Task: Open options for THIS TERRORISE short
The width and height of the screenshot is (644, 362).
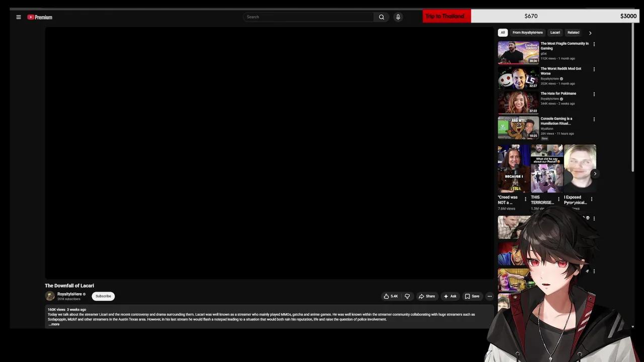Action: pyautogui.click(x=558, y=199)
